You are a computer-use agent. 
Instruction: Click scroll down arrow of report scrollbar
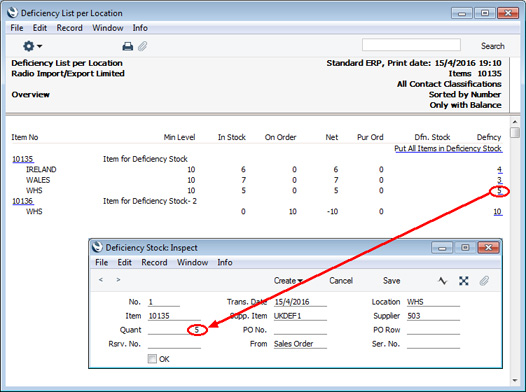point(515,380)
